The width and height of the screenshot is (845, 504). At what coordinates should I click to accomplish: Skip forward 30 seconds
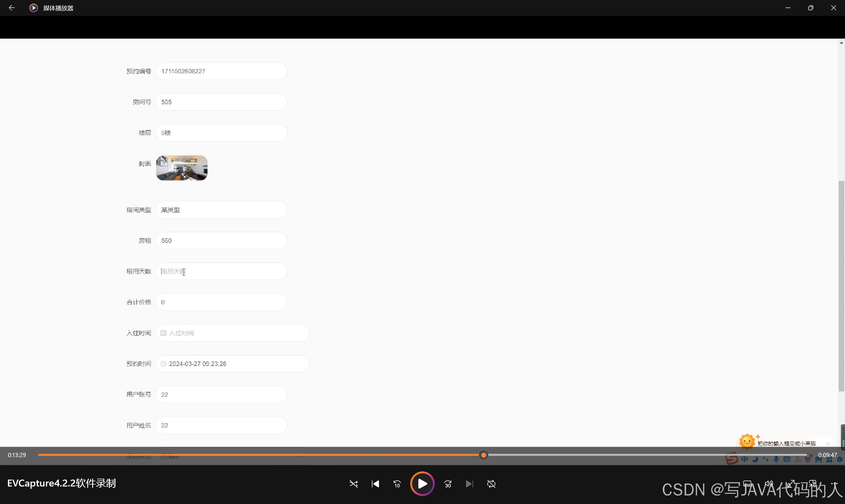(x=448, y=484)
